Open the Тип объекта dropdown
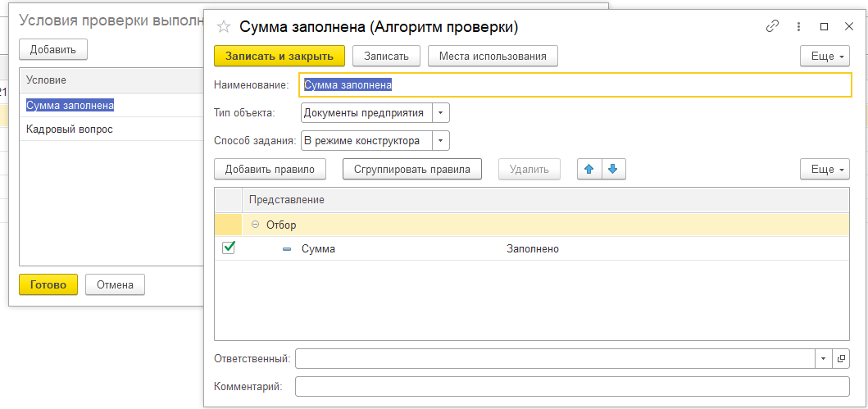This screenshot has height=409, width=868. (441, 113)
